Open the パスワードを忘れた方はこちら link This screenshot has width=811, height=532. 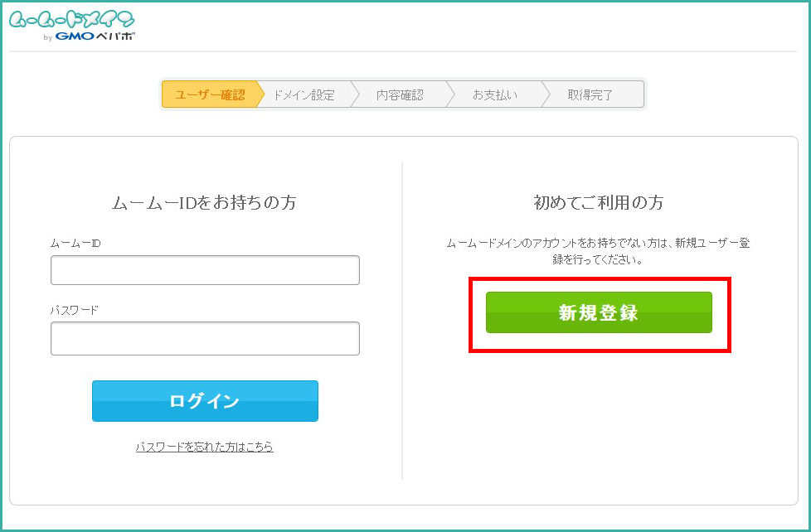tap(204, 447)
